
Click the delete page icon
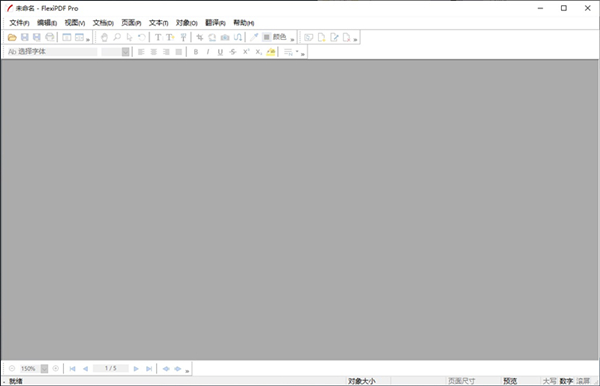click(x=347, y=37)
